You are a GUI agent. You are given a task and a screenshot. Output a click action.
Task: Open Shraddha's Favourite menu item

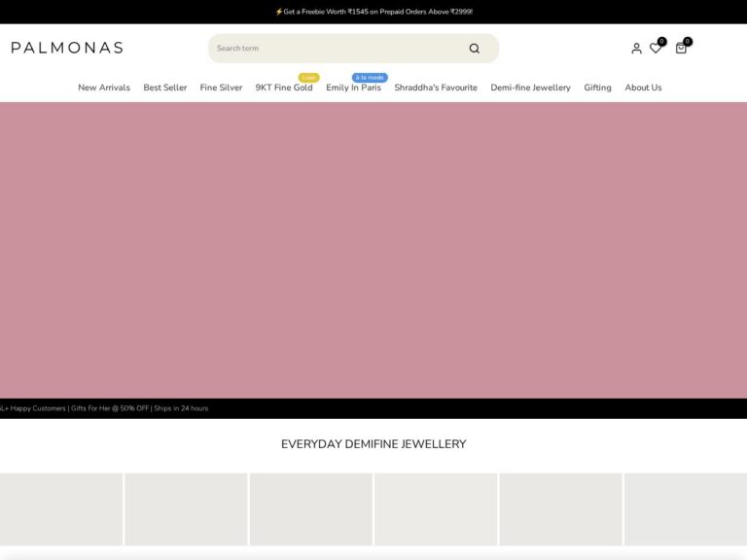point(436,87)
